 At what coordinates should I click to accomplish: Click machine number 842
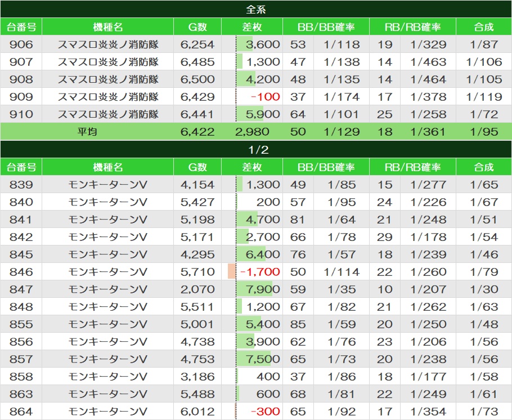click(x=21, y=237)
